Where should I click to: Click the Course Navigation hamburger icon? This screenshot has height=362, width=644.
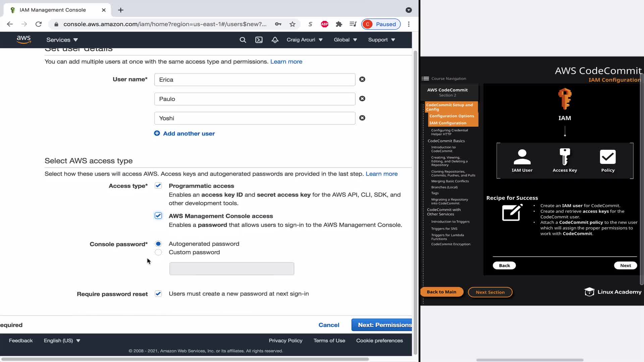pos(425,78)
